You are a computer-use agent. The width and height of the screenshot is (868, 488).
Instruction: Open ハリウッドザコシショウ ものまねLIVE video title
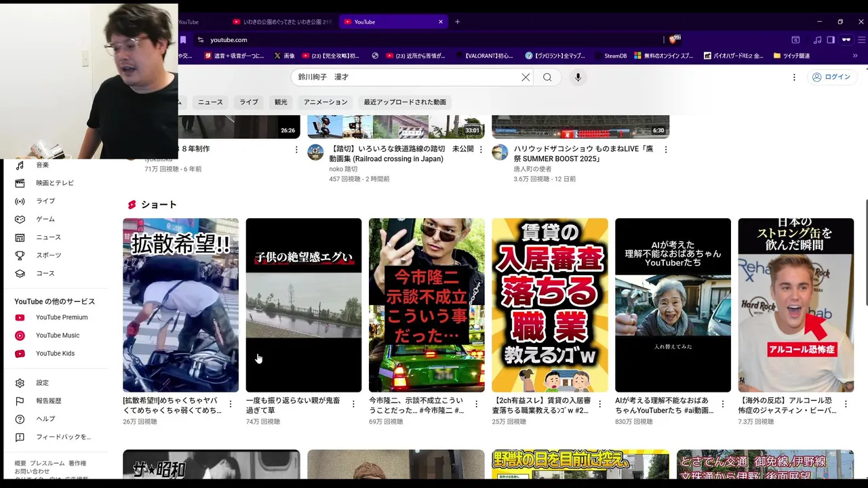point(583,154)
